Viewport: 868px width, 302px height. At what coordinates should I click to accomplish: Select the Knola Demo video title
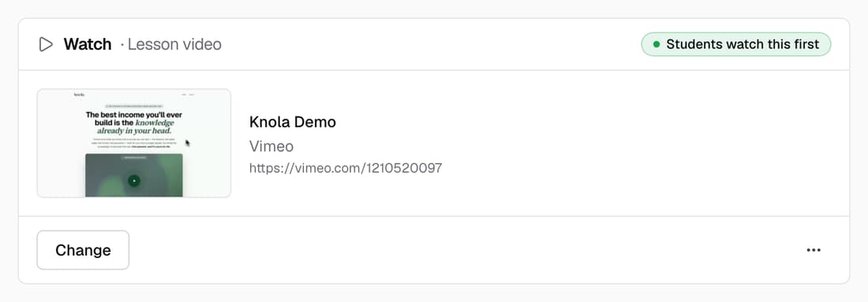coord(292,121)
